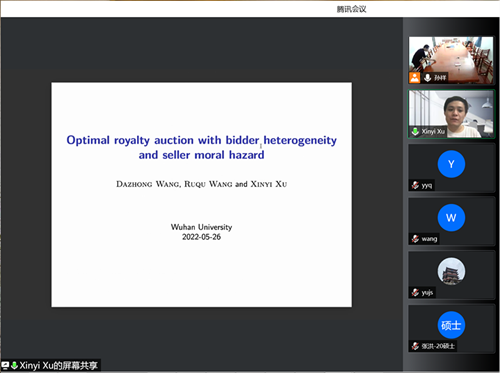The image size is (500, 373).
Task: Click the white microphone icon beside 孙祥
Action: pyautogui.click(x=427, y=78)
